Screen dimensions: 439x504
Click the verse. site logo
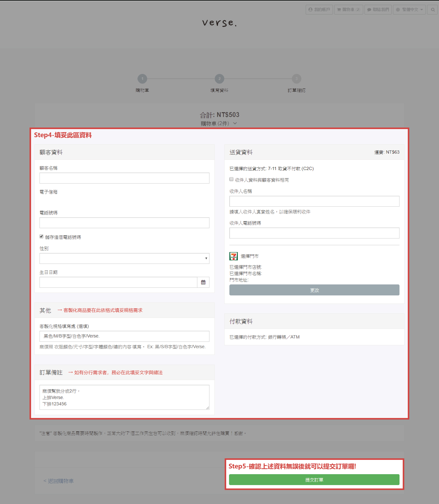219,23
